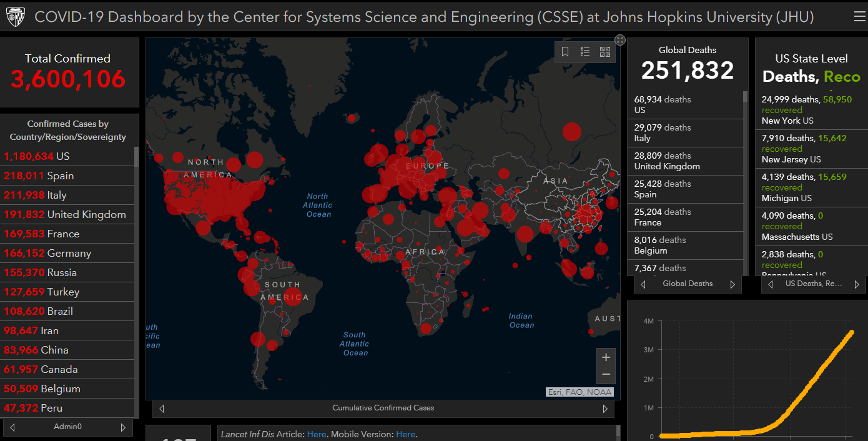Viewport: 868px width, 441px height.
Task: Select Italy with 211,938 confirmed cases
Action: pos(67,195)
